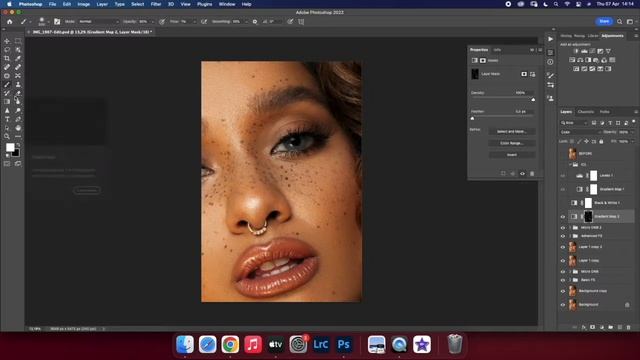
Task: Open layer filter Kind dropdown
Action: [x=574, y=123]
